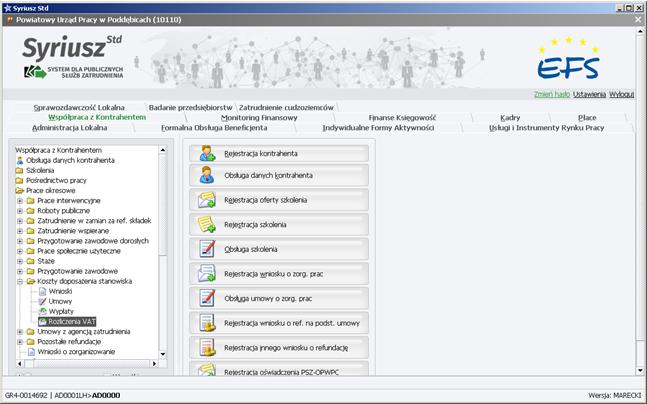Expand Umowy z agencją zatrudnienia node
Screen dimensions: 647x404
pyautogui.click(x=20, y=332)
